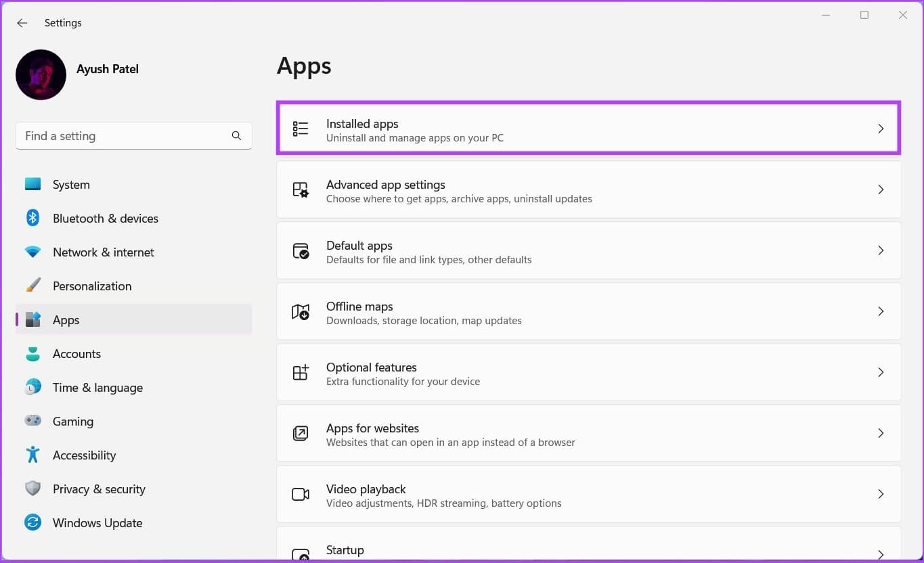Click Ayush Patel profile picture
The image size is (924, 563).
(41, 75)
